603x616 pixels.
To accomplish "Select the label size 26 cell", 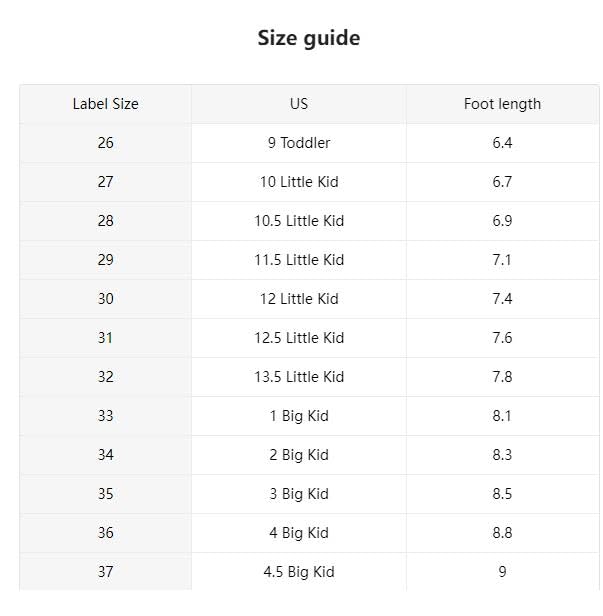I will (105, 143).
